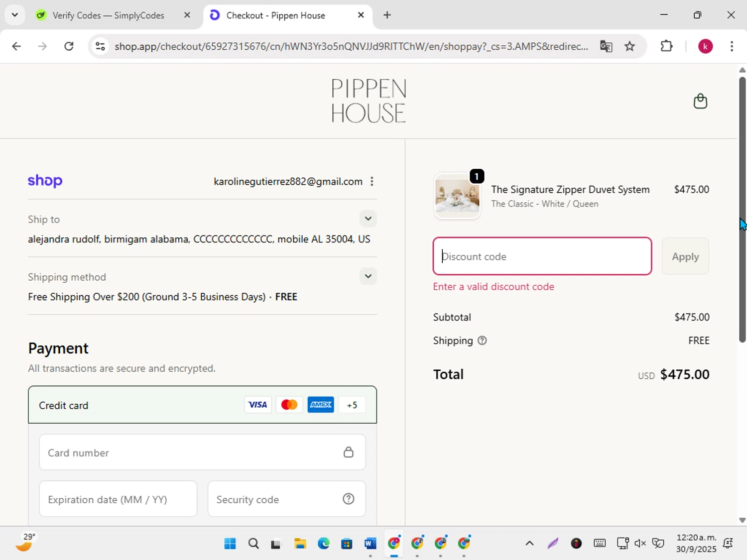Screen dimensions: 747x560
Task: Click scrollbar down arrow
Action: pos(742,520)
